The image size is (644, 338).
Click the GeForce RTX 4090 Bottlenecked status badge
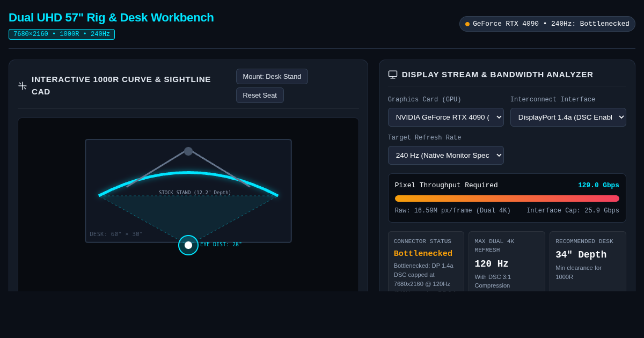pyautogui.click(x=547, y=24)
